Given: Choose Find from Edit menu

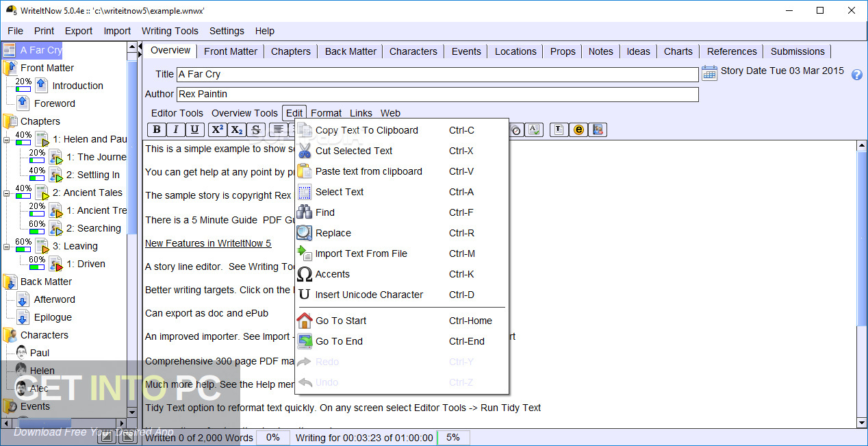Looking at the screenshot, I should 402,212.
